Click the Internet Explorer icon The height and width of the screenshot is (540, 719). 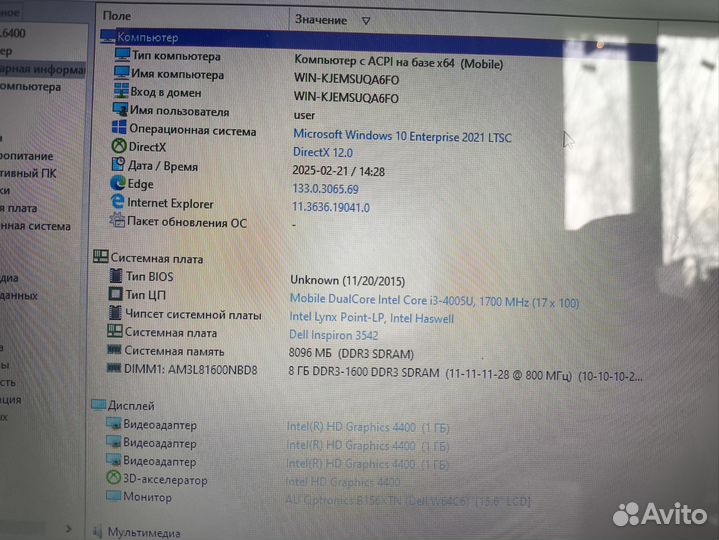click(119, 203)
